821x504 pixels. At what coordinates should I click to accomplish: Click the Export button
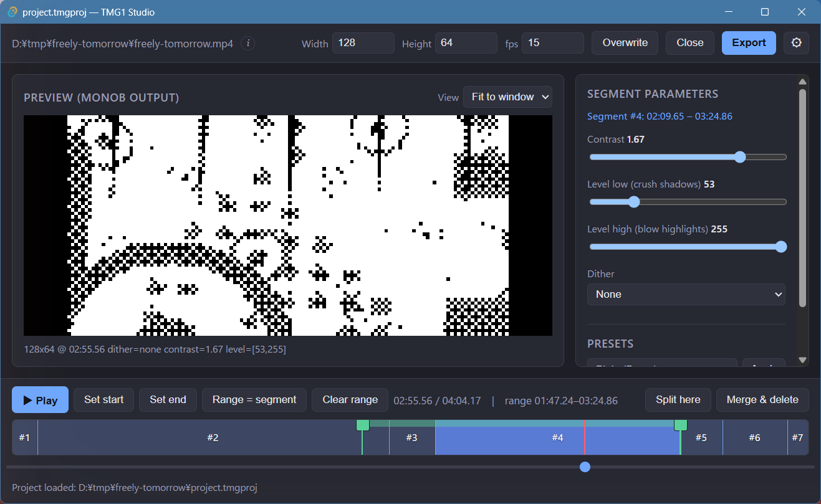[x=749, y=43]
